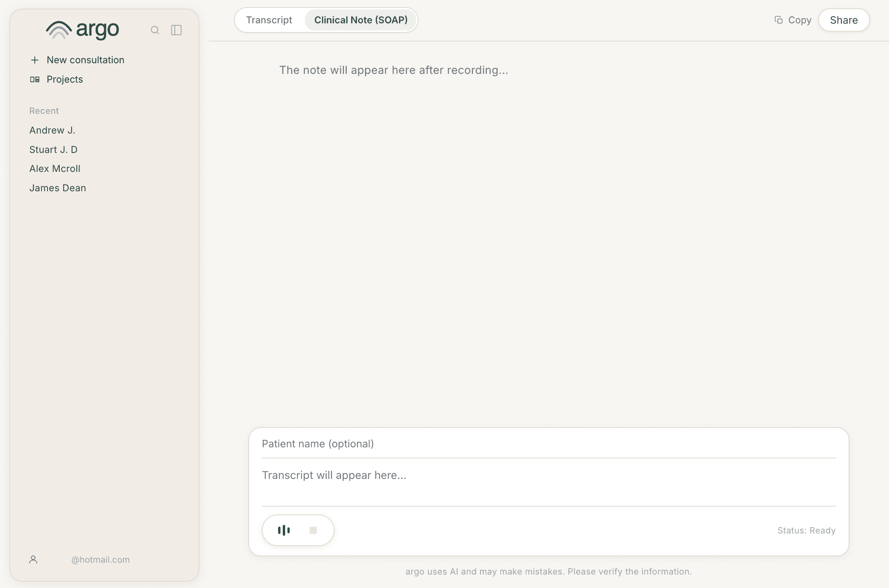Open the New consultation entry
Image resolution: width=889 pixels, height=588 pixels.
click(x=85, y=60)
